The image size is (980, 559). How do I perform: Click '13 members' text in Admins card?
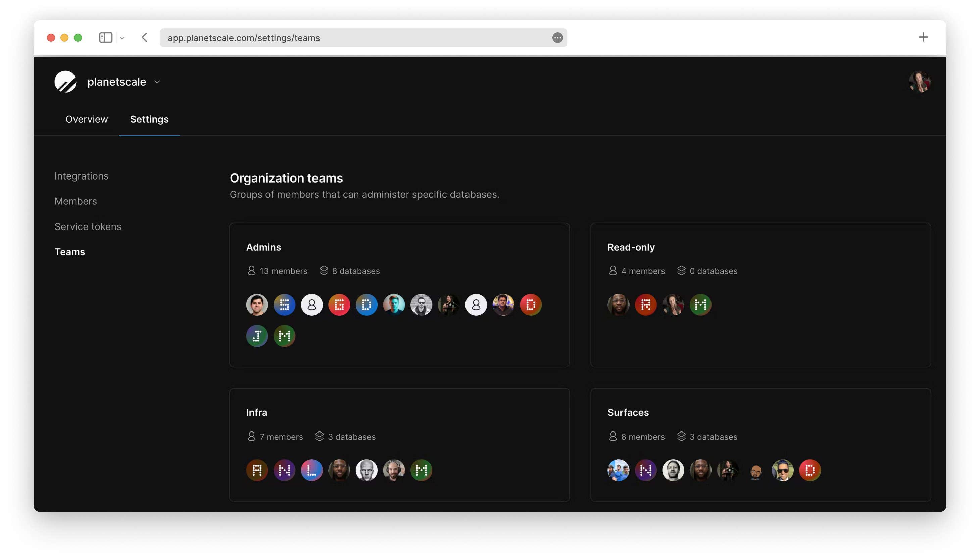coord(283,271)
